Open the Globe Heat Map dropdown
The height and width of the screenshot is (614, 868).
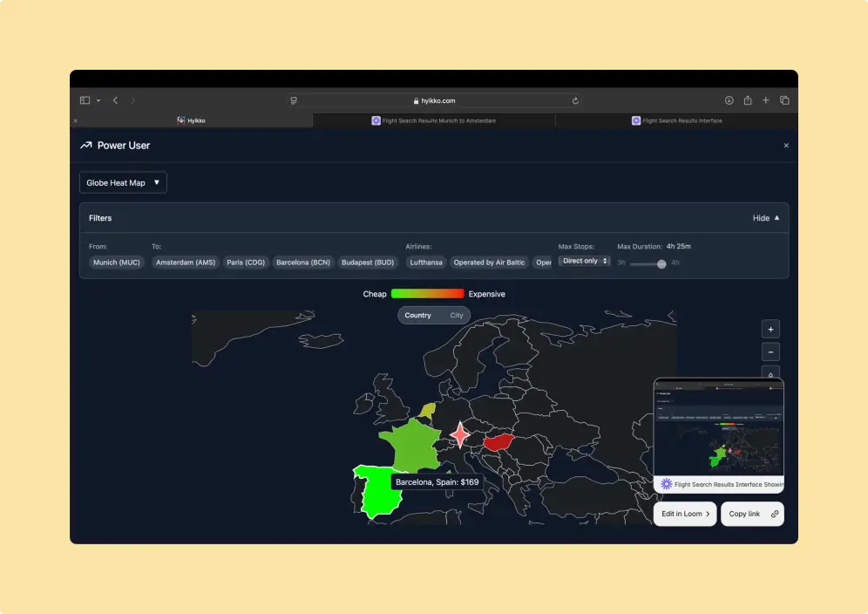pyautogui.click(x=123, y=183)
